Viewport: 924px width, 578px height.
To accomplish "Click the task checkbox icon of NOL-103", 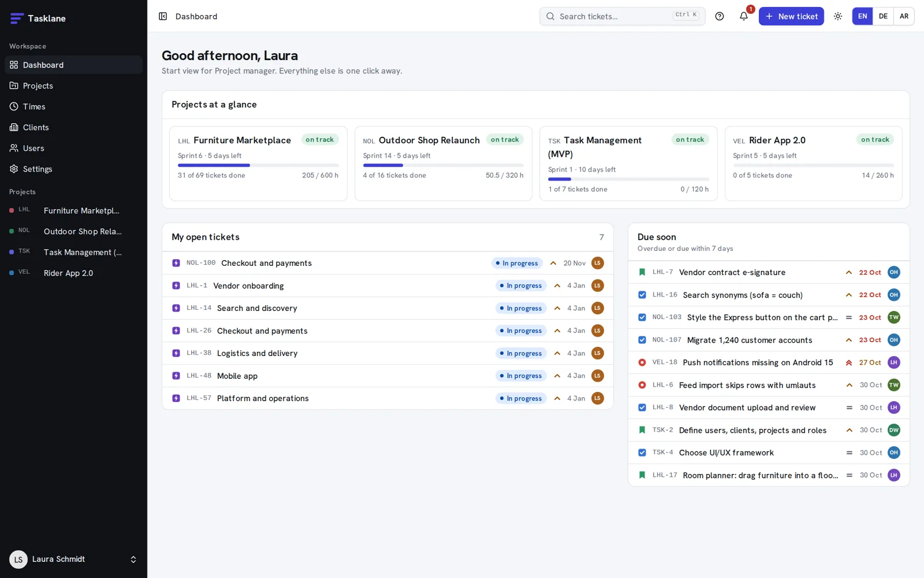I will coord(642,317).
